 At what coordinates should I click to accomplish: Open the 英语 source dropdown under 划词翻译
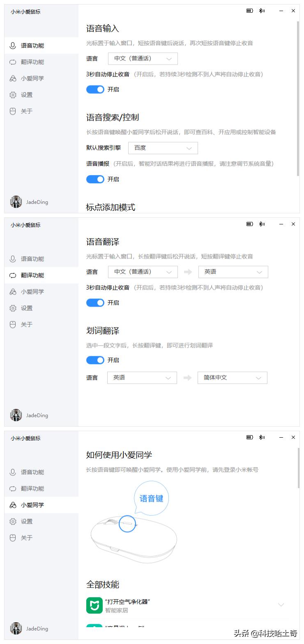pos(142,378)
